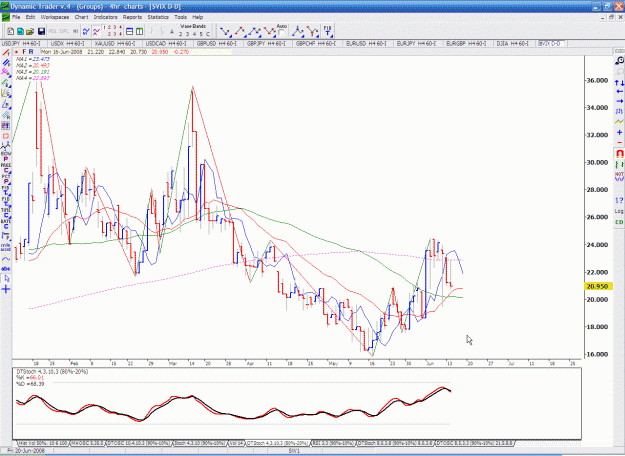This screenshot has width=625, height=456.
Task: Click the blue candlestick chart style icon
Action: (86, 31)
